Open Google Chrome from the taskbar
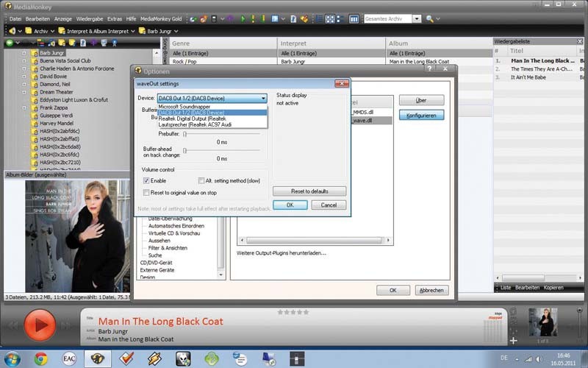Screen dimensions: 588x368 click(41, 358)
